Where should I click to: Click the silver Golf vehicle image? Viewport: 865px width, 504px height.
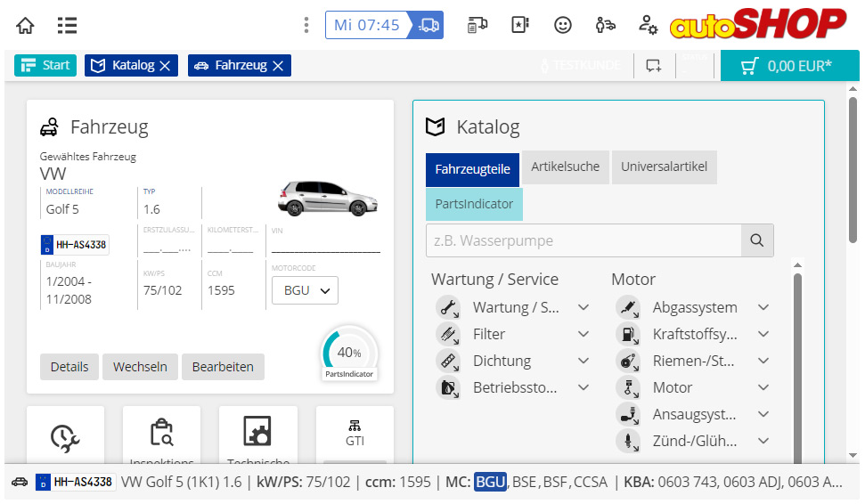click(x=328, y=198)
